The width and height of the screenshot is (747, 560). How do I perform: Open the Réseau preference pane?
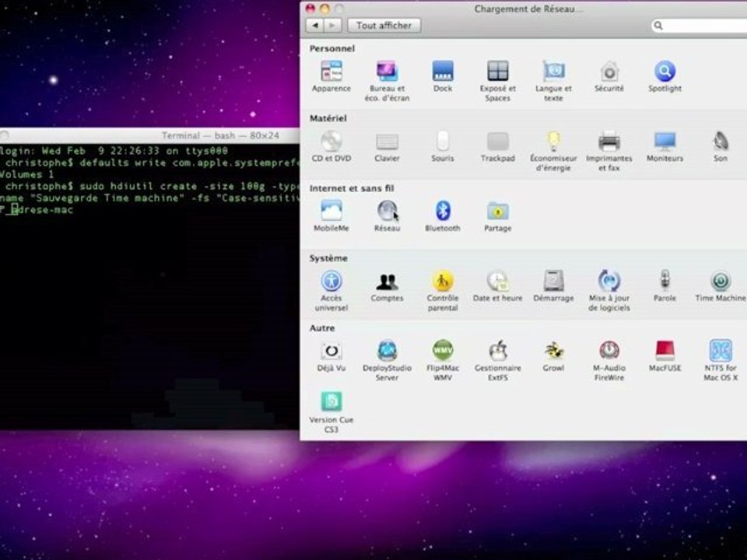coord(387,216)
